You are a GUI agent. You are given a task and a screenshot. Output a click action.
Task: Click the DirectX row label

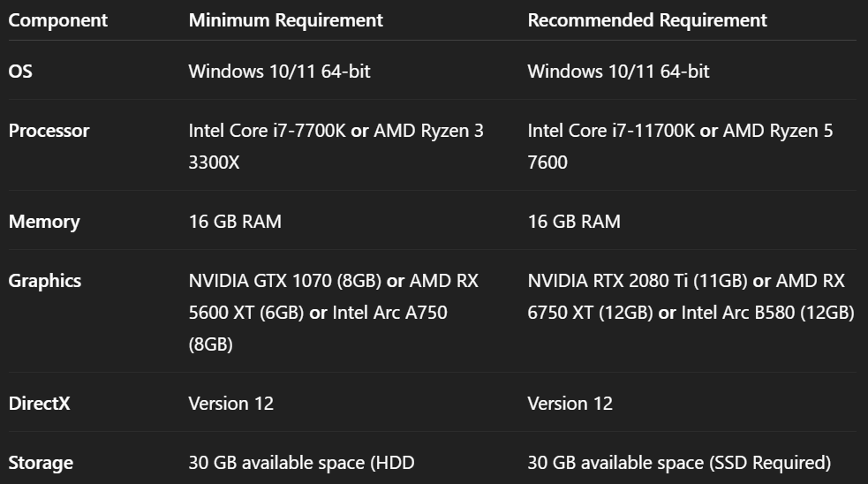(39, 404)
